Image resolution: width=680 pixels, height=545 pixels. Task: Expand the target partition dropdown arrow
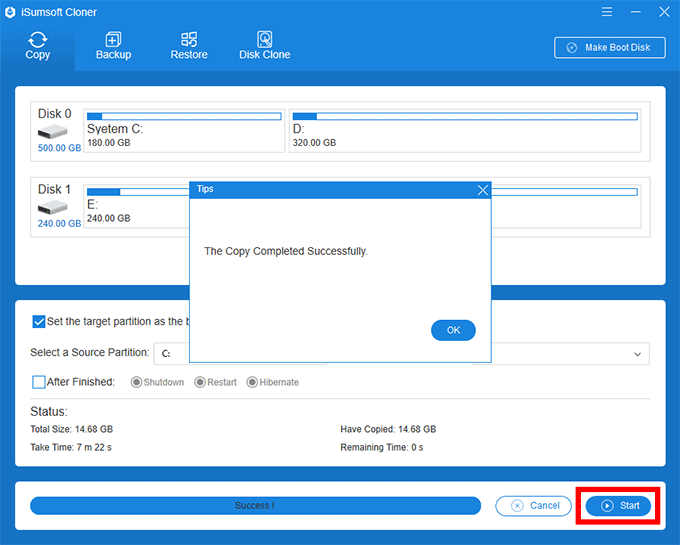click(638, 354)
